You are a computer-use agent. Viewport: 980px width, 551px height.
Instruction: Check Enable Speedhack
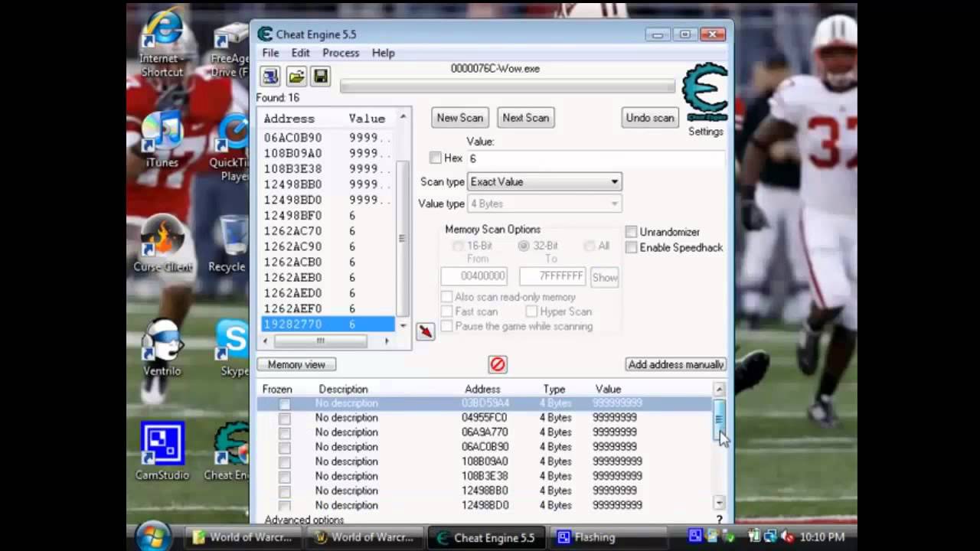(631, 247)
